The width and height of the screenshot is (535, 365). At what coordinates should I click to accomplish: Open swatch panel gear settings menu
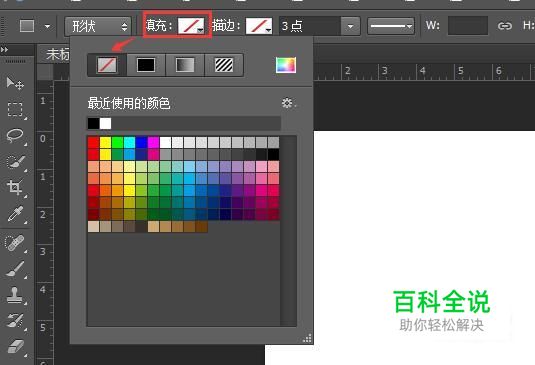coord(288,103)
